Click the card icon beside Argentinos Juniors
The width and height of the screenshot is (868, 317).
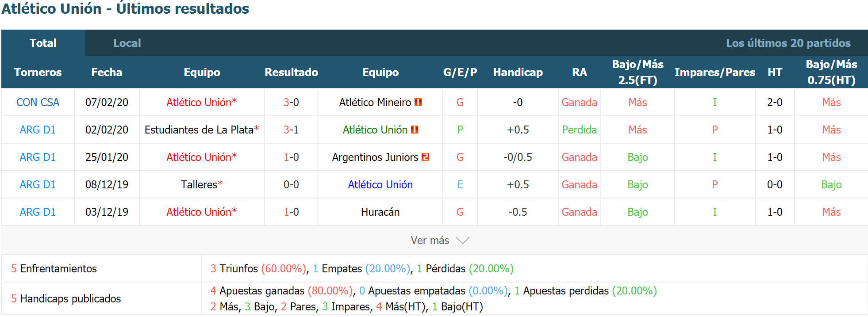425,157
